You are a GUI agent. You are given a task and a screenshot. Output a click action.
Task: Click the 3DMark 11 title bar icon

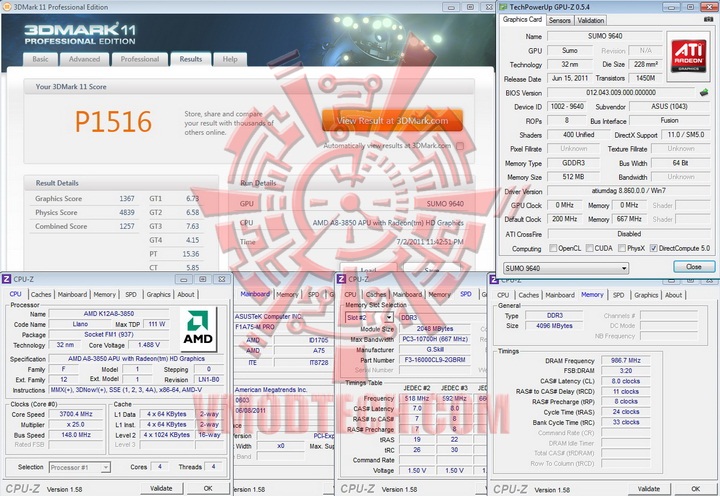click(6, 7)
